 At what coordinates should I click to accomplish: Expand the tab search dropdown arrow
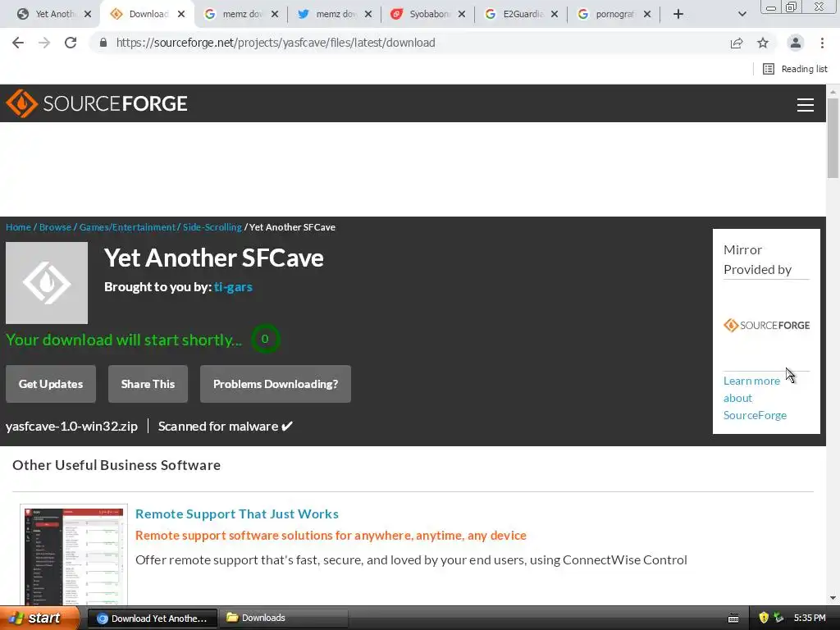[742, 15]
